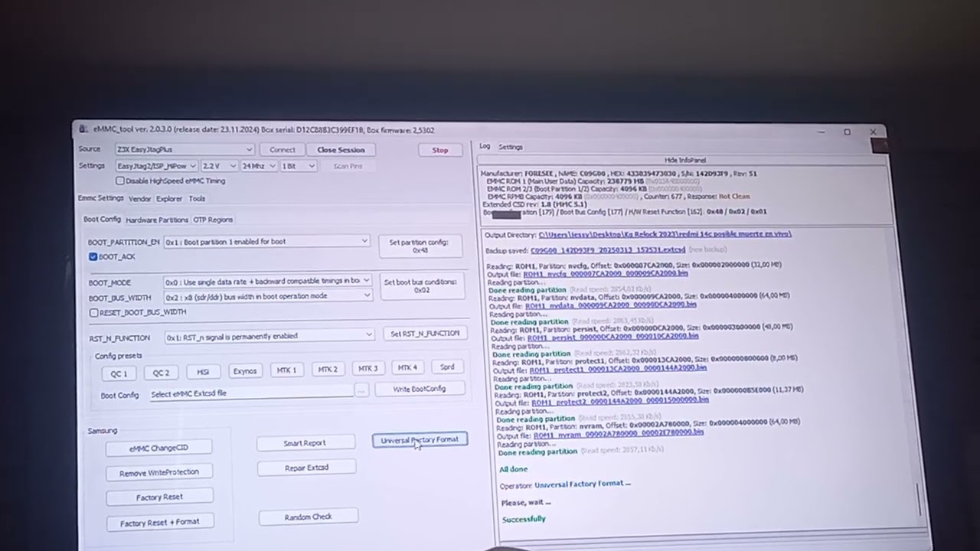Open the Output Directory path link

pyautogui.click(x=665, y=234)
